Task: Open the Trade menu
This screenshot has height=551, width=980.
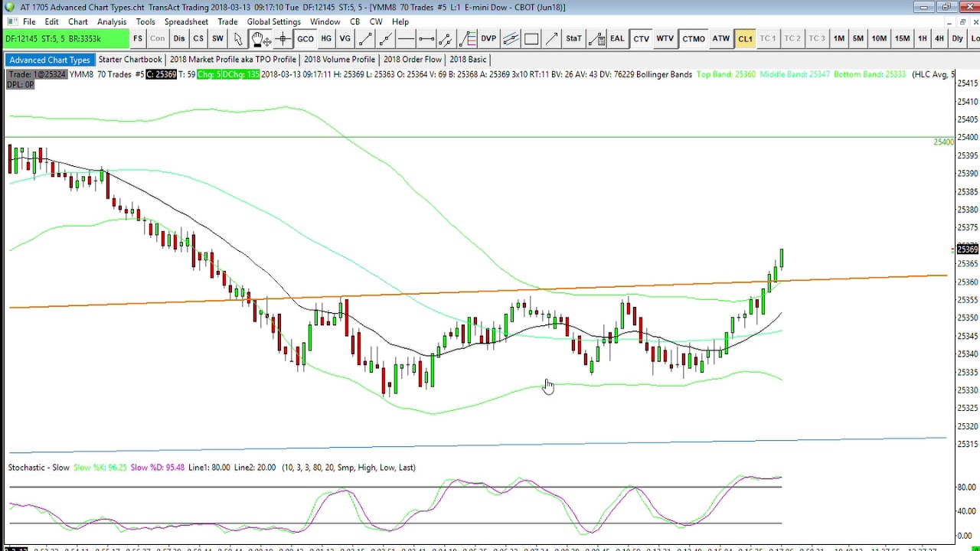Action: pos(227,21)
